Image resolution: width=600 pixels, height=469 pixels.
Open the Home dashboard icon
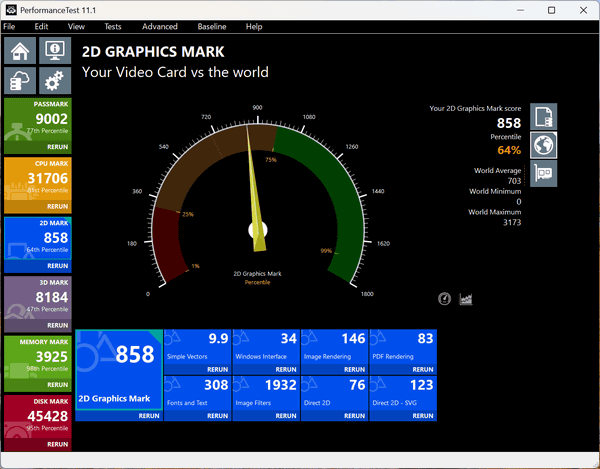pyautogui.click(x=21, y=51)
